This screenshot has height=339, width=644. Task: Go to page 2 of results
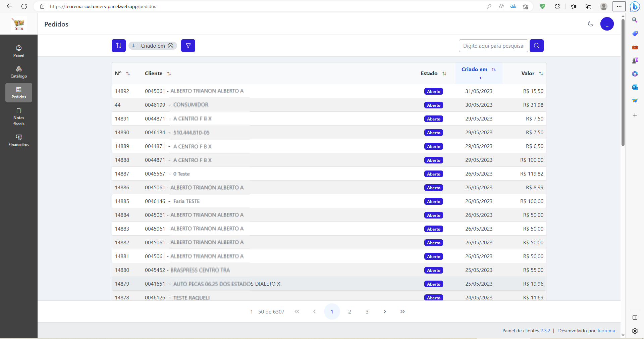point(350,311)
